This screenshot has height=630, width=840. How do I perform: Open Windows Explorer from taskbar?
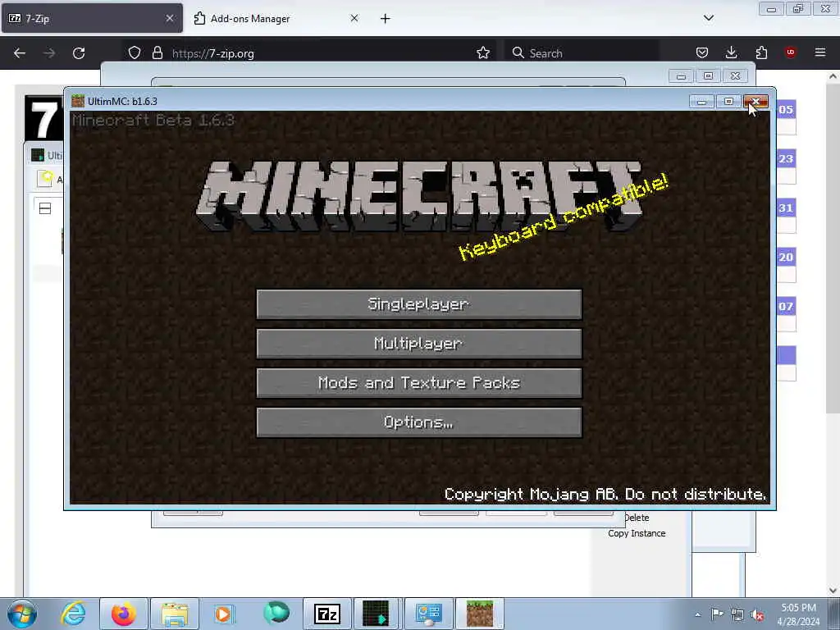(x=175, y=614)
